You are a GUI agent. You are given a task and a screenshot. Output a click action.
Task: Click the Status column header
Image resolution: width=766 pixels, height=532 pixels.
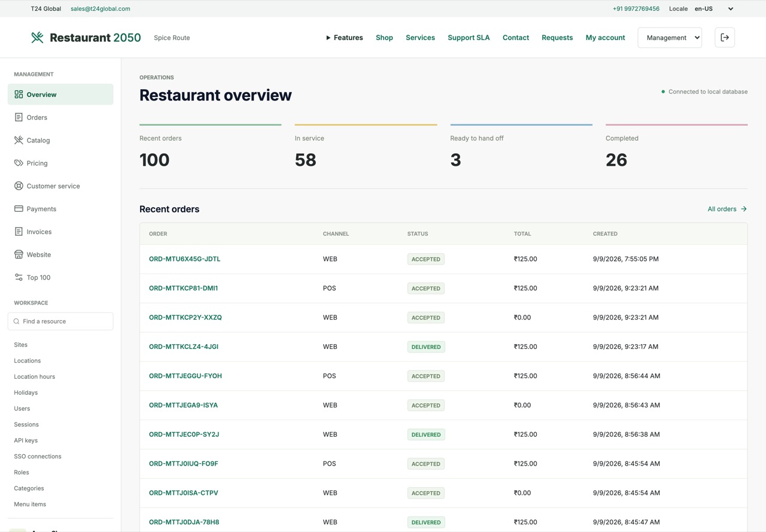418,234
